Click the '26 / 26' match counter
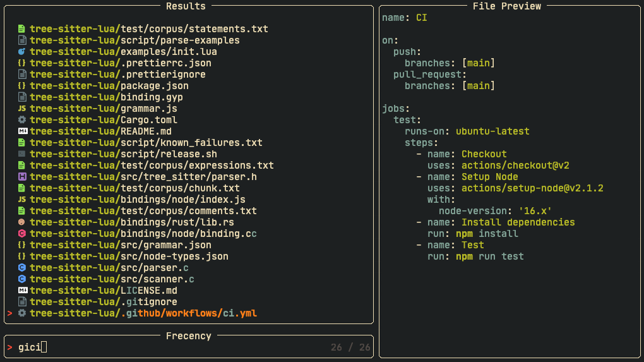The image size is (644, 362). tap(350, 347)
